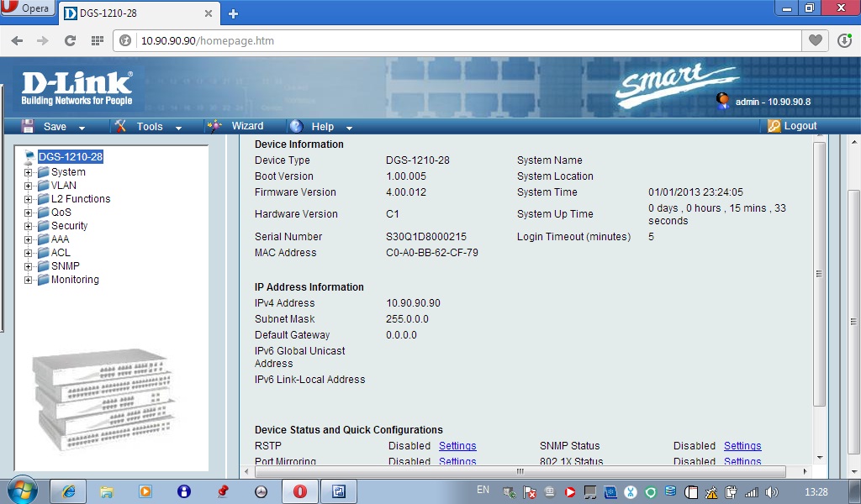Expand the AAA folder
The height and width of the screenshot is (504, 861).
tap(28, 239)
